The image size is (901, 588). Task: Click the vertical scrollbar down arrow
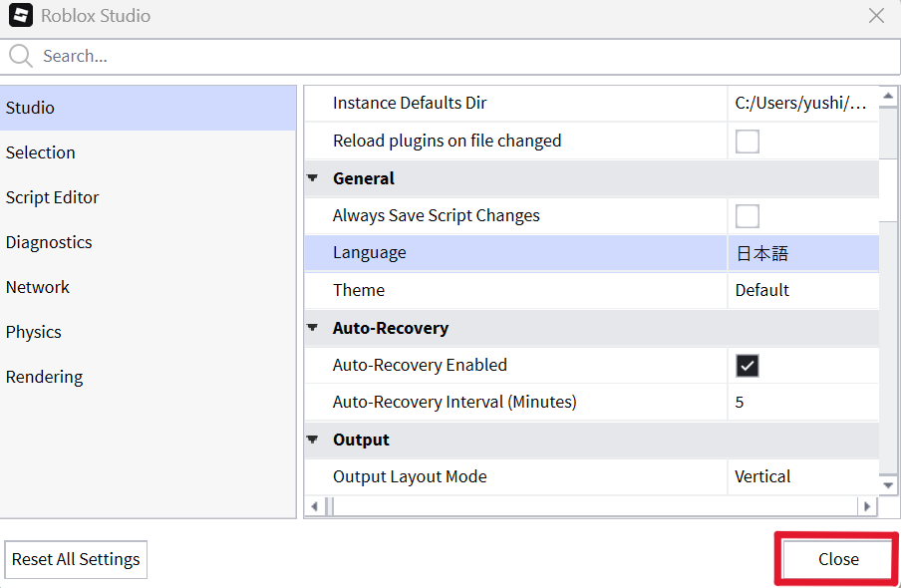point(888,485)
